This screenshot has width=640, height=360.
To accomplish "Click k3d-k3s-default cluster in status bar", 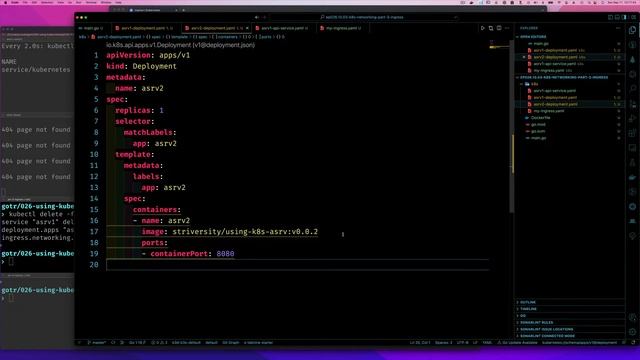I will pyautogui.click(x=186, y=343).
